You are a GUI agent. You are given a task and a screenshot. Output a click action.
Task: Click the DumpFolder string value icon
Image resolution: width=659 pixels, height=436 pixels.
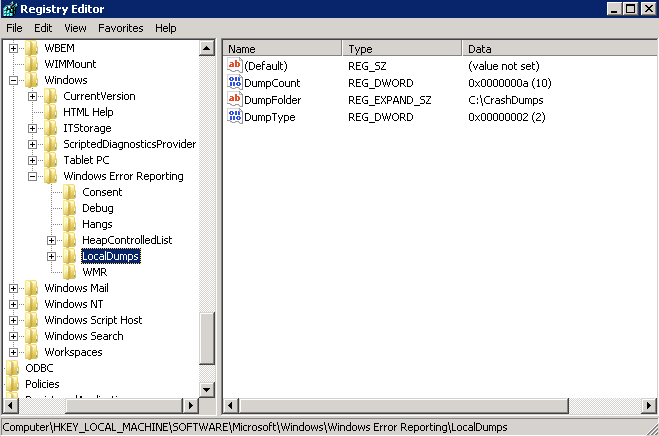[235, 100]
